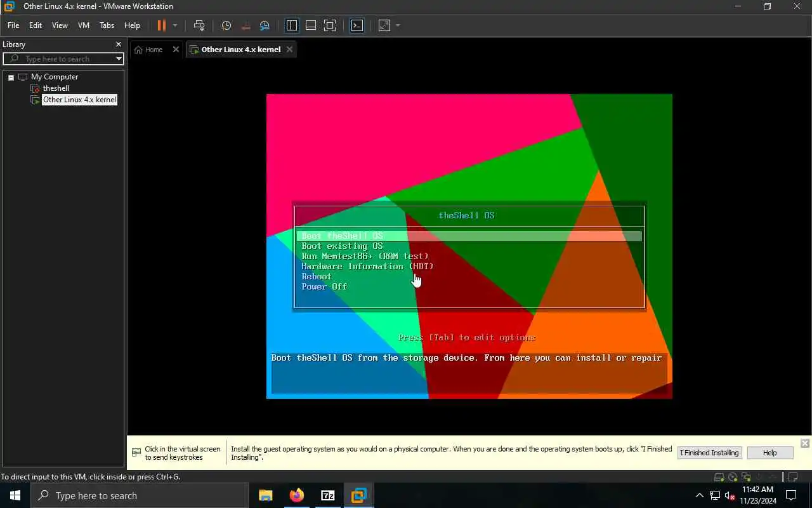Click the muted volume tray icon
812x508 pixels.
click(730, 495)
